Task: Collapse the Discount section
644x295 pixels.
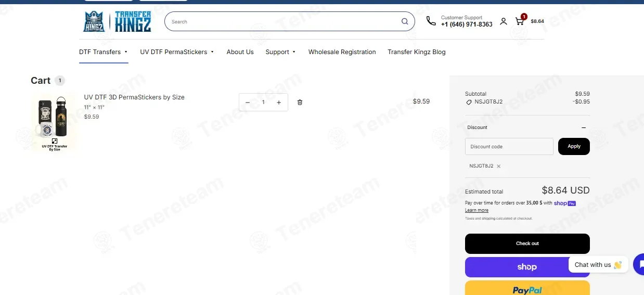Action: pyautogui.click(x=584, y=127)
